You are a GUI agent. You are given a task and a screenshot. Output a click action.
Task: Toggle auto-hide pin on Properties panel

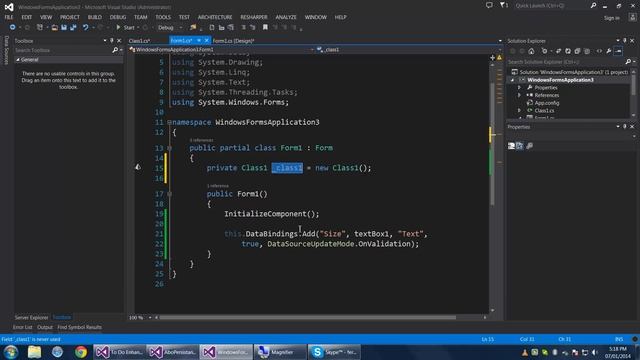click(x=625, y=127)
